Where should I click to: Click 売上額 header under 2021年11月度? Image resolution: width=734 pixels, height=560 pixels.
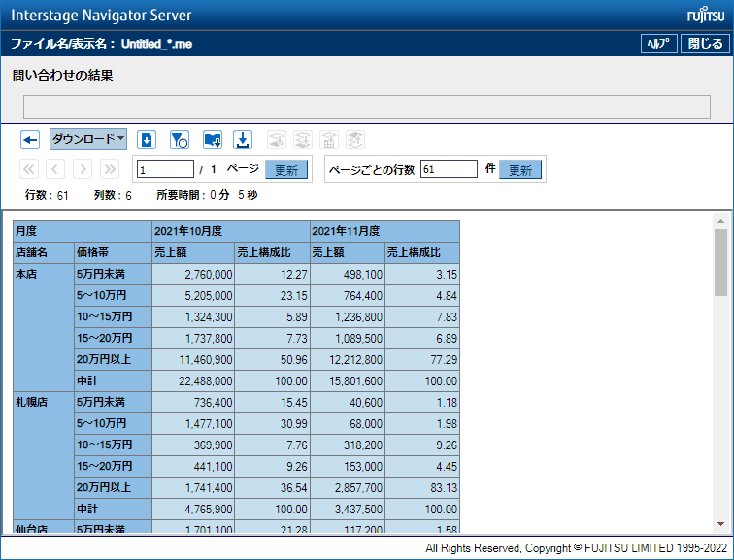(x=348, y=252)
